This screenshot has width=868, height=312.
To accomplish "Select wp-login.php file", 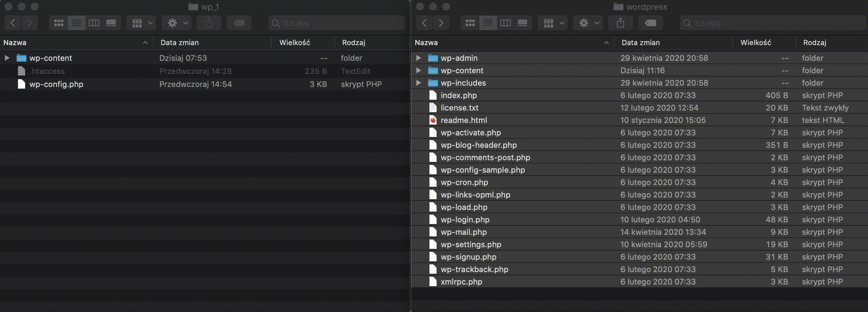I will coord(639,219).
